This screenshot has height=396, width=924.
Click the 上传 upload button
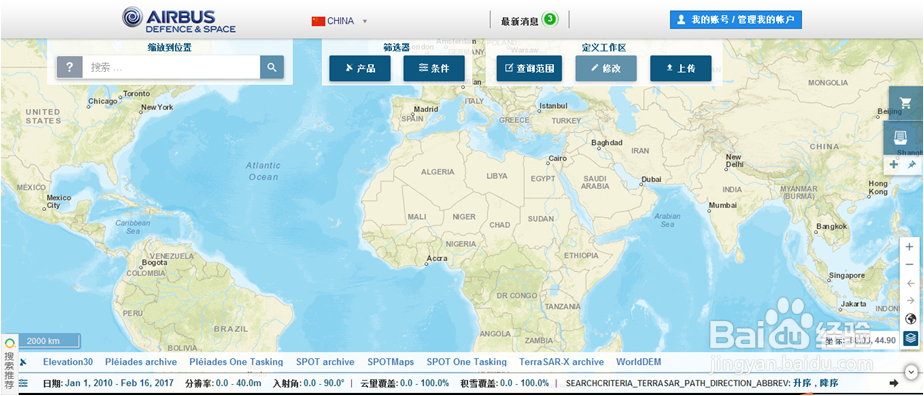pyautogui.click(x=681, y=68)
